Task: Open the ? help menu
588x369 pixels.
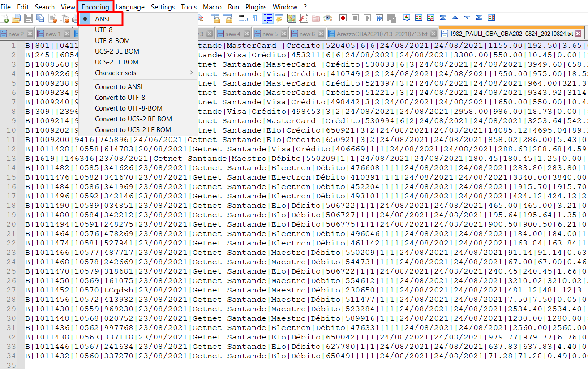Action: click(305, 7)
